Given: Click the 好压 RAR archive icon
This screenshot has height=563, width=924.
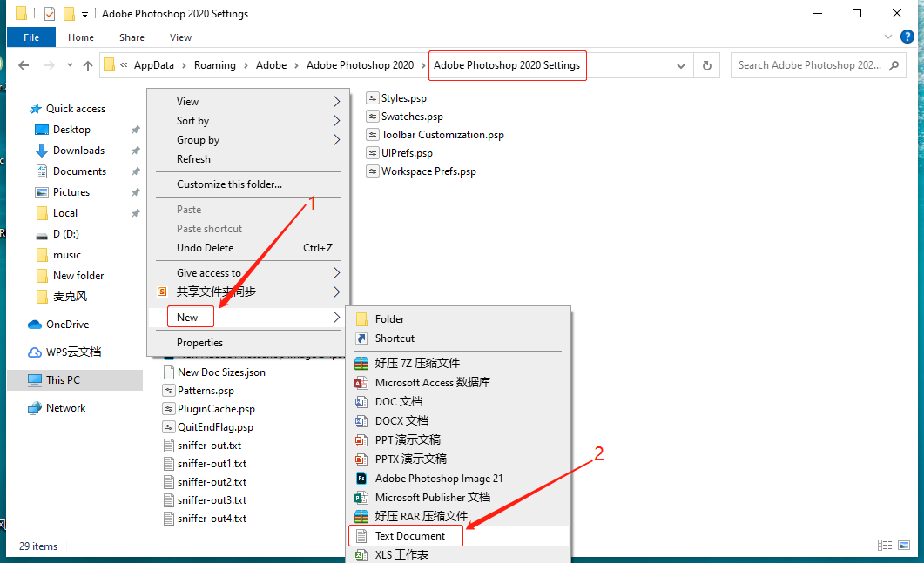Looking at the screenshot, I should pos(361,517).
